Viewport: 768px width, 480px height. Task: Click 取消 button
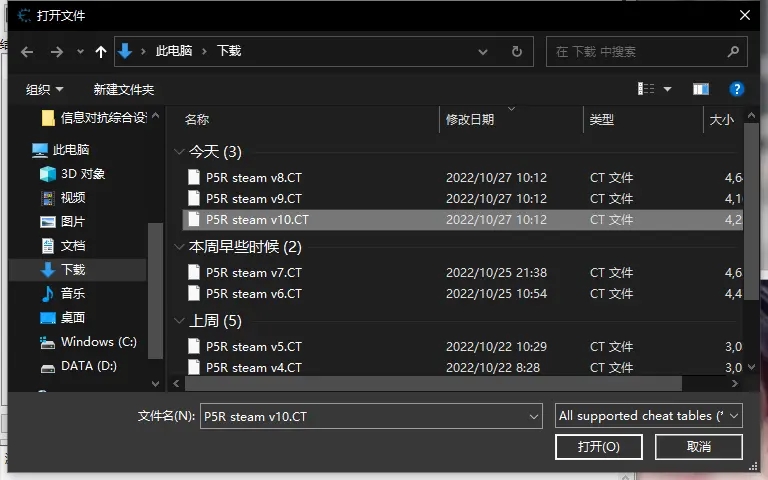[698, 447]
